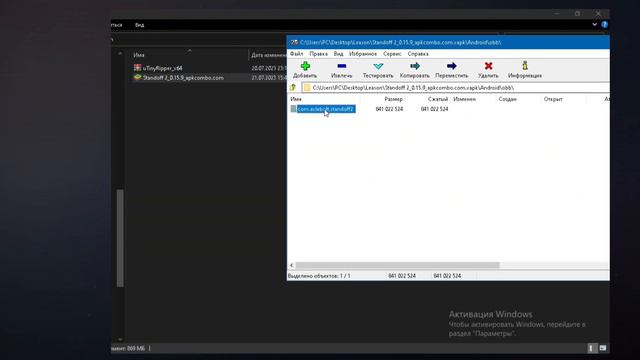Expand the Explorer ribbon with the chevron
The height and width of the screenshot is (360, 640).
click(594, 24)
